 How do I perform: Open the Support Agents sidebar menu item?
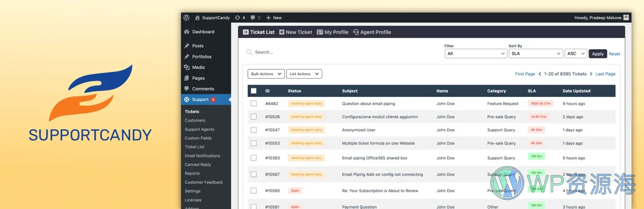pyautogui.click(x=199, y=130)
